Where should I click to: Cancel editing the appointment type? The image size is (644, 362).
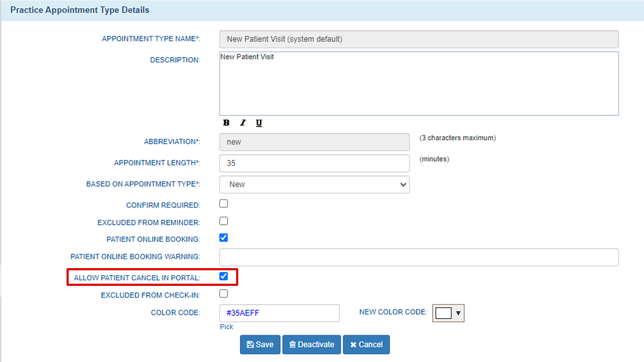click(x=367, y=344)
